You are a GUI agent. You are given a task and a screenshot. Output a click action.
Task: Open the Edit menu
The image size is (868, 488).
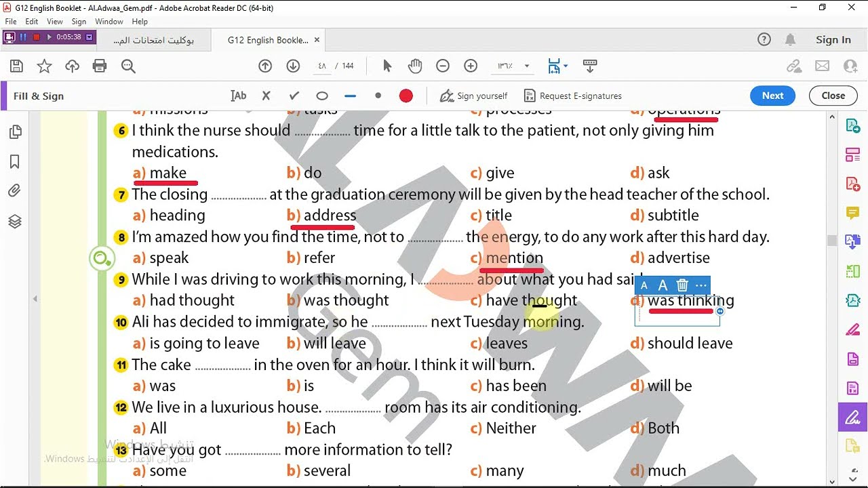[32, 22]
